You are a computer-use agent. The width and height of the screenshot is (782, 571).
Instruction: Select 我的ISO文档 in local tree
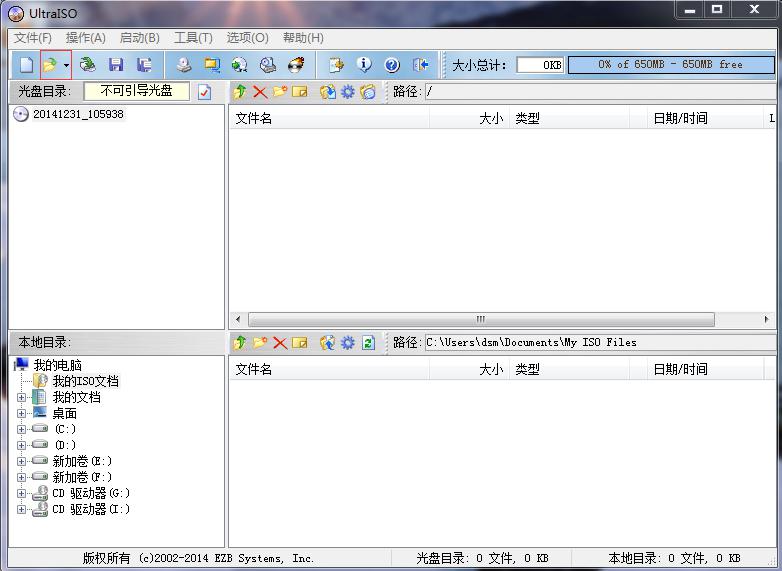click(x=86, y=381)
